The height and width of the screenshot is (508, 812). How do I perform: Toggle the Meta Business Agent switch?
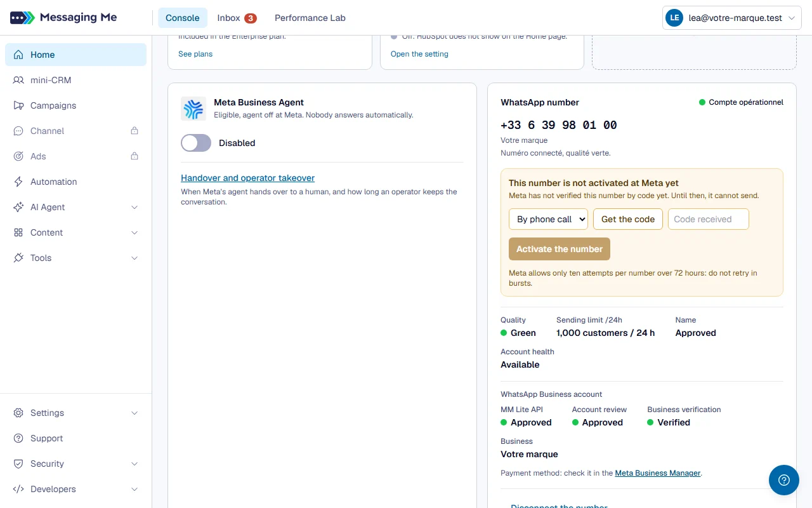coord(196,143)
